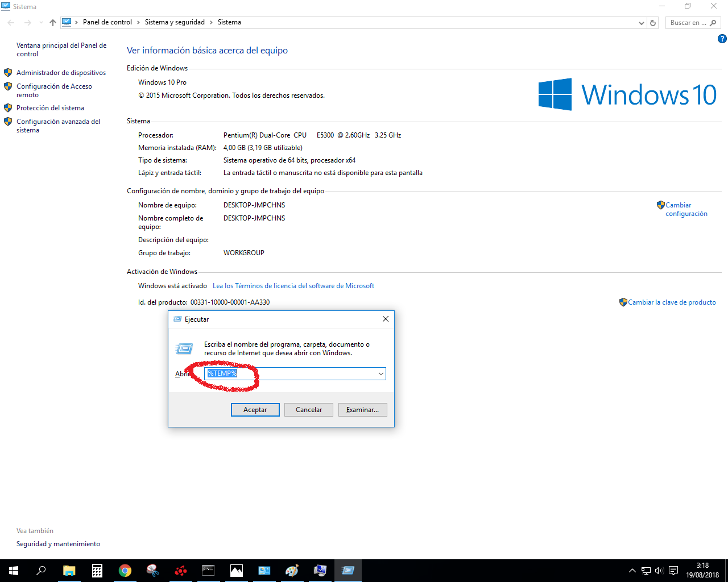Expand the chevron after Panel de control breadcrumb
728x582 pixels.
[x=138, y=22]
